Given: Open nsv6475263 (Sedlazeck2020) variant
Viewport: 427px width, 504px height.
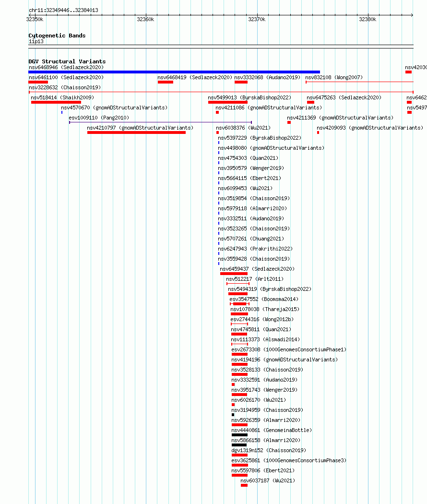Looking at the screenshot, I should [344, 98].
